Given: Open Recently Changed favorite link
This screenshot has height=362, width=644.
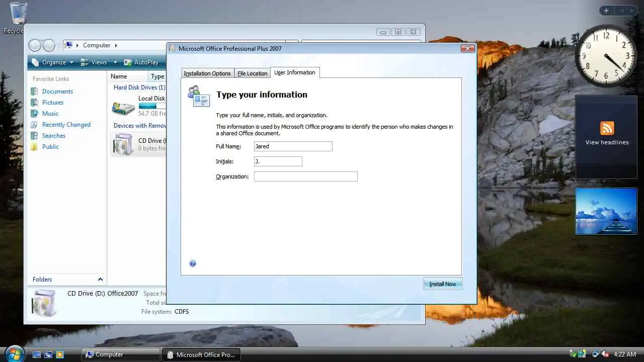Looking at the screenshot, I should point(66,125).
